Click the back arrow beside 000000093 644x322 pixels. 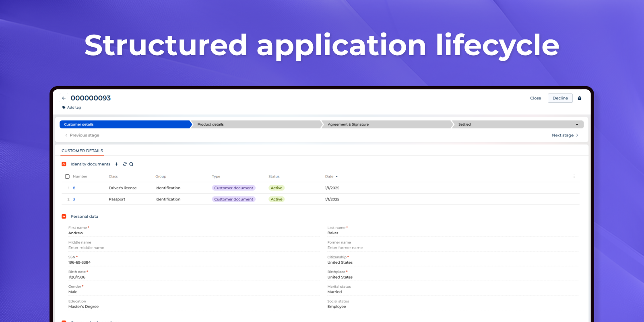[x=64, y=98]
